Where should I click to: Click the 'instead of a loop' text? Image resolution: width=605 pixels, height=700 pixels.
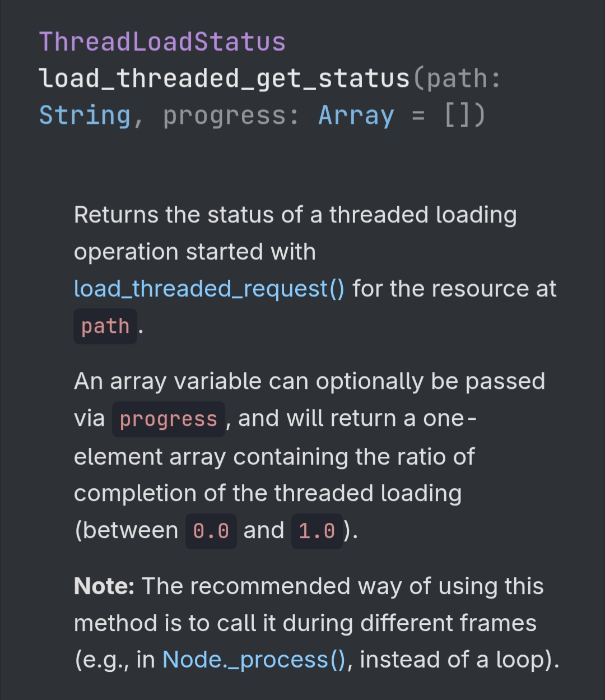pyautogui.click(x=459, y=660)
